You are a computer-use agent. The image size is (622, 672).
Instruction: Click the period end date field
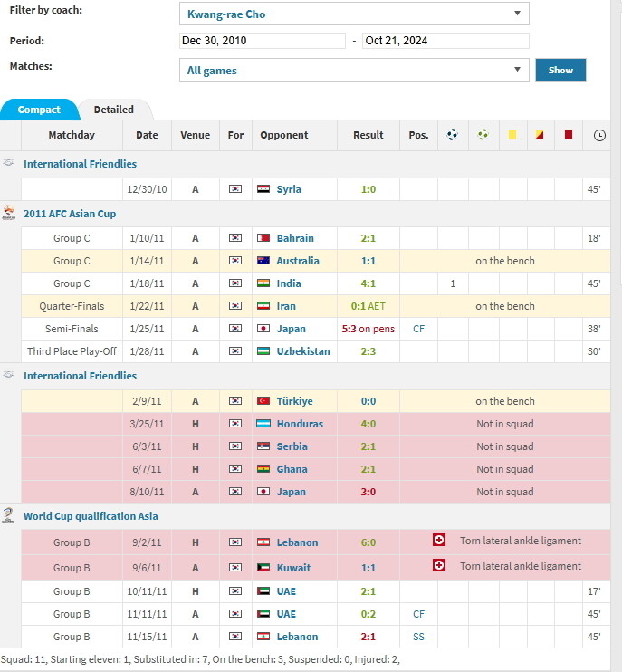click(445, 41)
